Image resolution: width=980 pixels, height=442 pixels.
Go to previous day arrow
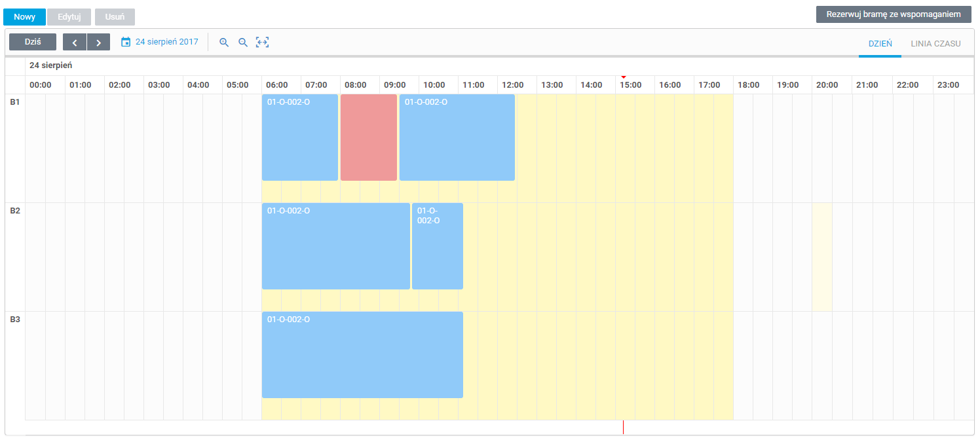pyautogui.click(x=75, y=43)
